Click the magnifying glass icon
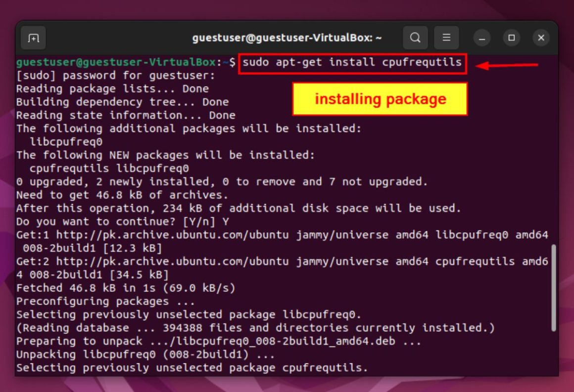Image resolution: width=574 pixels, height=392 pixels. [415, 37]
